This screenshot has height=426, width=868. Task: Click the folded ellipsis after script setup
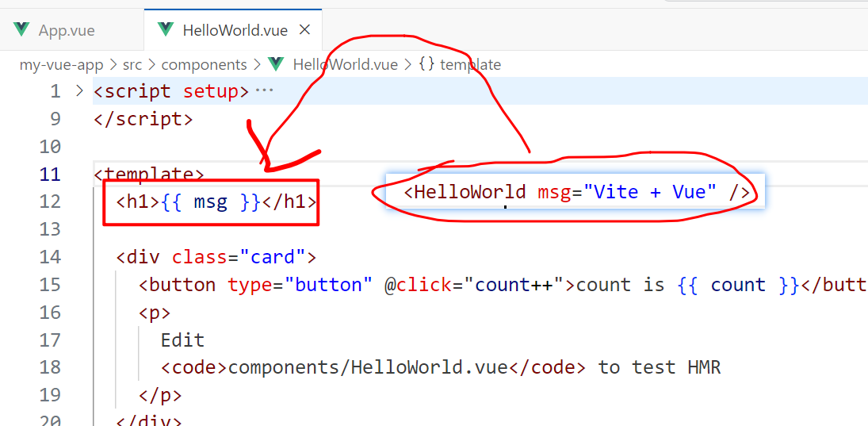pyautogui.click(x=264, y=91)
